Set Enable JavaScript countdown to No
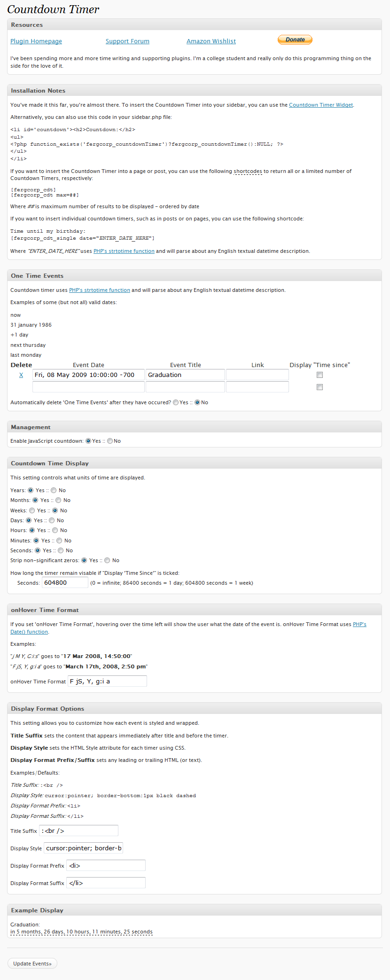Screen dimensions: 390x980 pos(110,441)
